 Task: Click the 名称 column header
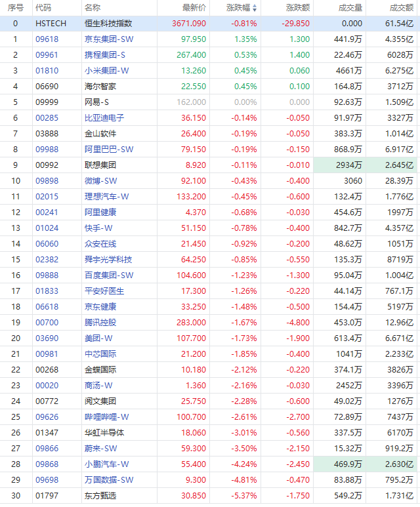point(93,8)
